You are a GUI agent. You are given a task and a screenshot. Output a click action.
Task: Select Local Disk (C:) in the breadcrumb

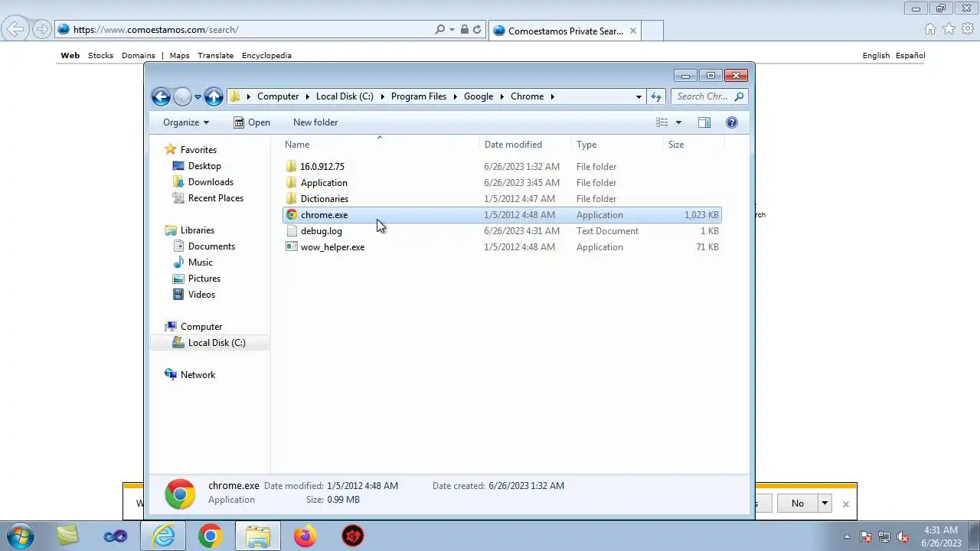[x=345, y=96]
